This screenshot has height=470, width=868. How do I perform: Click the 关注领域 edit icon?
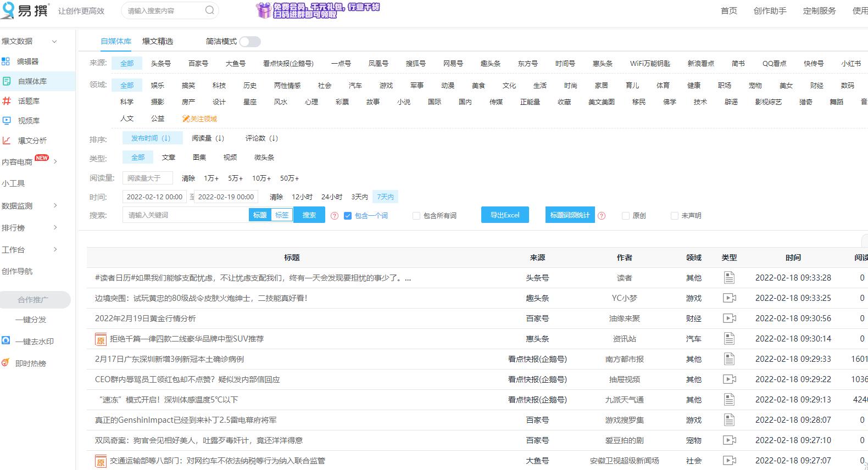[186, 119]
